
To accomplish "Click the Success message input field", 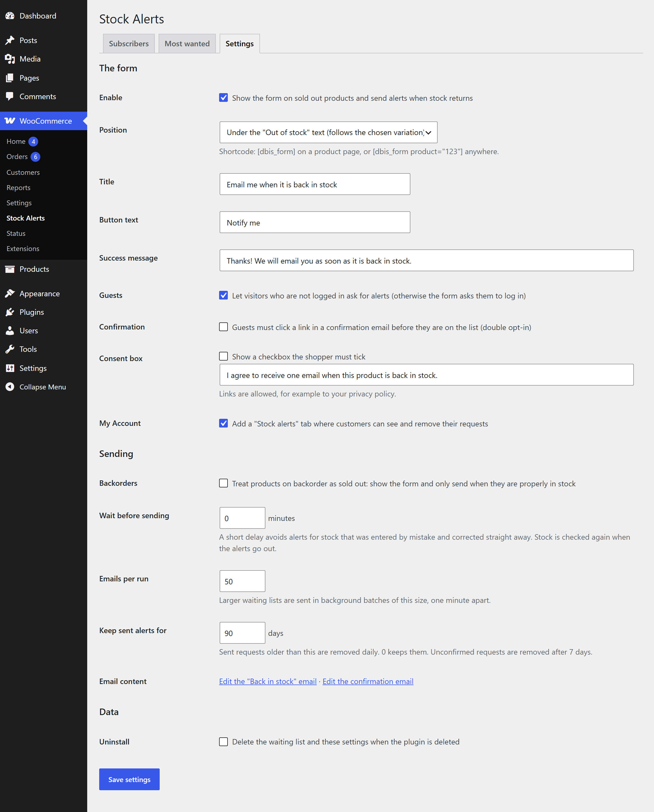I will coord(426,260).
